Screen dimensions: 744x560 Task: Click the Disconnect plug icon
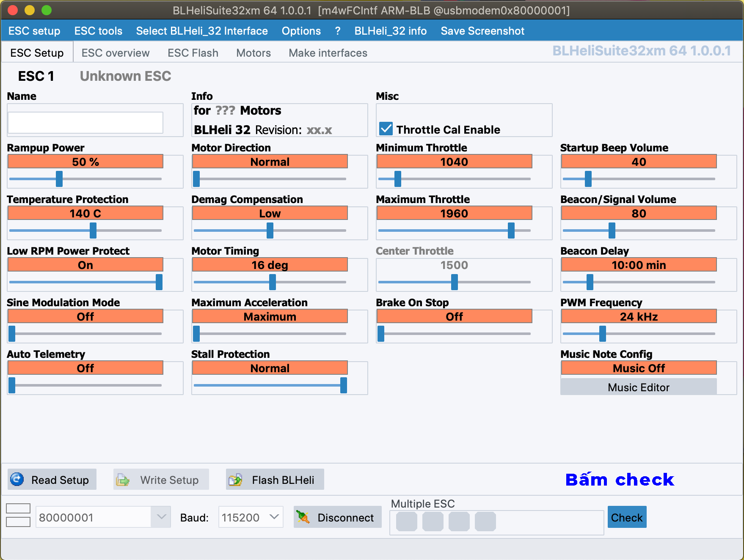click(x=303, y=517)
